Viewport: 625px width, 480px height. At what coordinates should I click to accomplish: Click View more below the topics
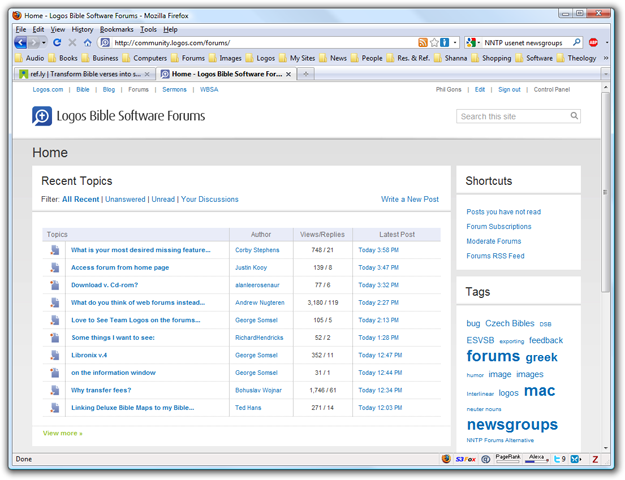coord(63,433)
